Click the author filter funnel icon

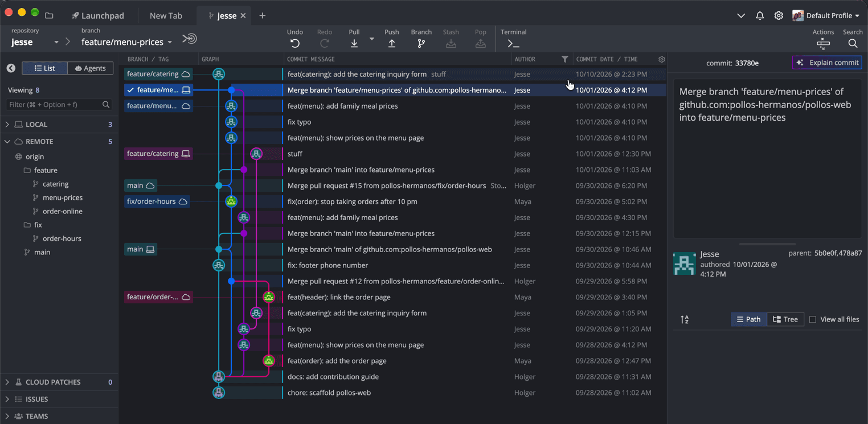[564, 59]
